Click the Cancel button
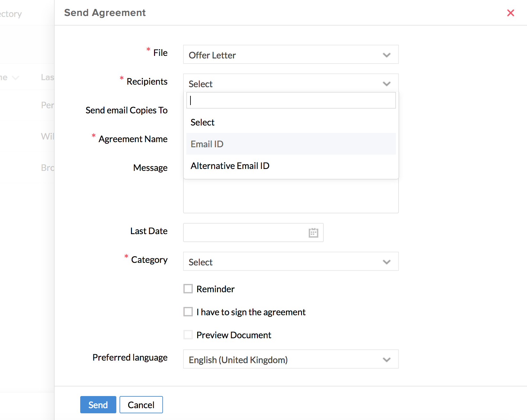Viewport: 527px width, 420px height. tap(141, 405)
